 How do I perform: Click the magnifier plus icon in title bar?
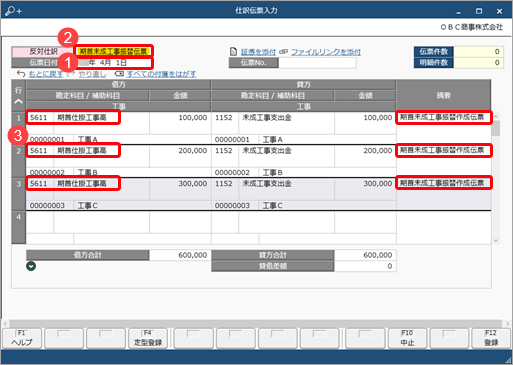pyautogui.click(x=13, y=11)
